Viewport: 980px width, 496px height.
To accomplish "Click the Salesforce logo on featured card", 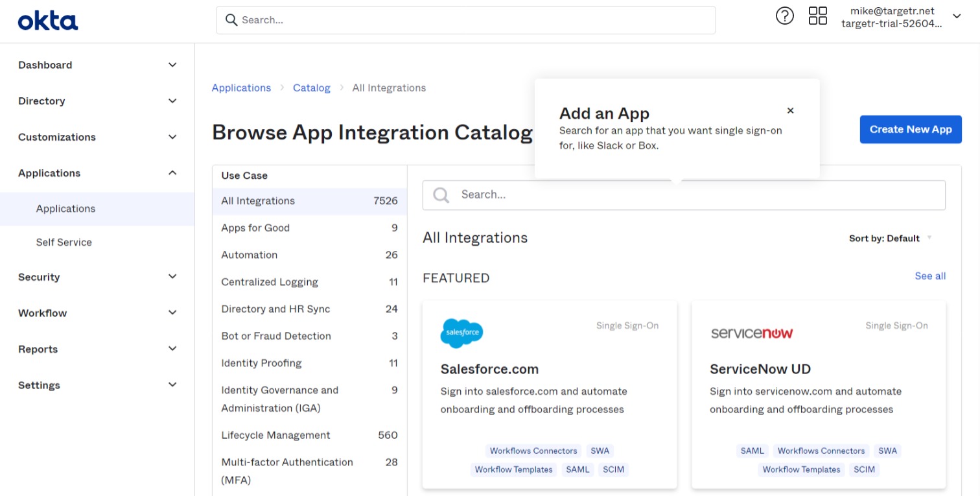I will tap(461, 333).
